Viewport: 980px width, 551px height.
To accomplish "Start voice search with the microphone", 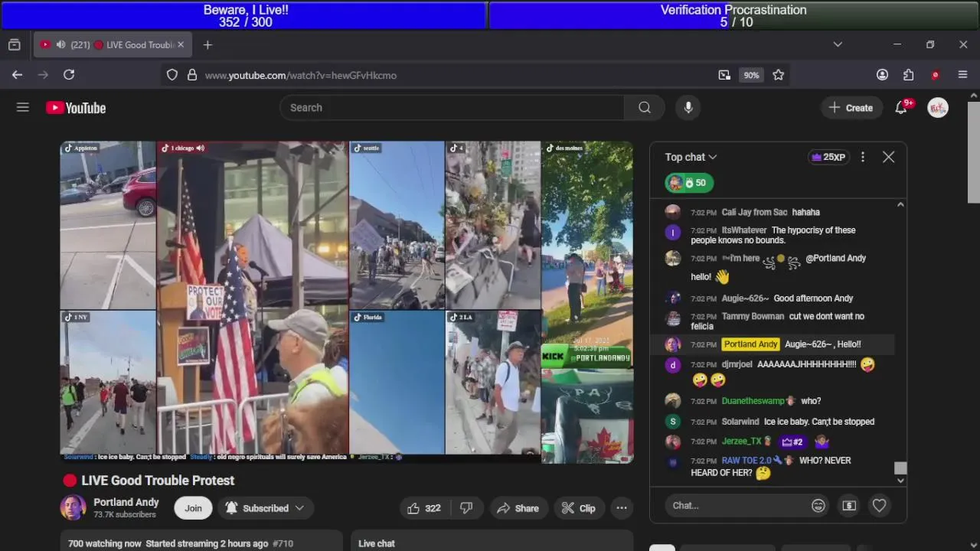I will click(x=688, y=108).
